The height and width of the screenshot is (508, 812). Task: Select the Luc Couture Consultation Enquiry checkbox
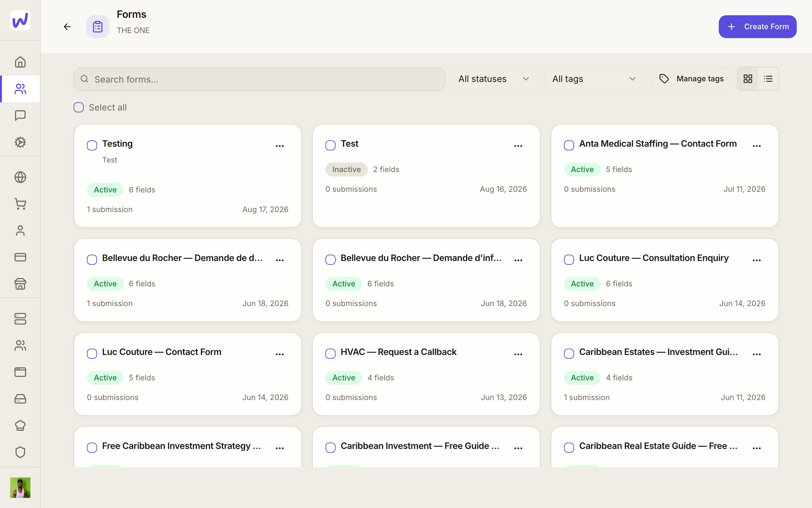point(569,260)
